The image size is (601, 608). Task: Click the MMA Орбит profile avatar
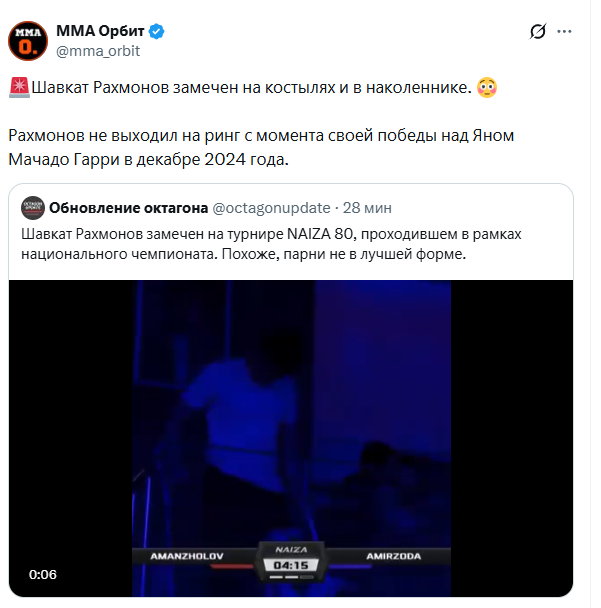tap(28, 41)
